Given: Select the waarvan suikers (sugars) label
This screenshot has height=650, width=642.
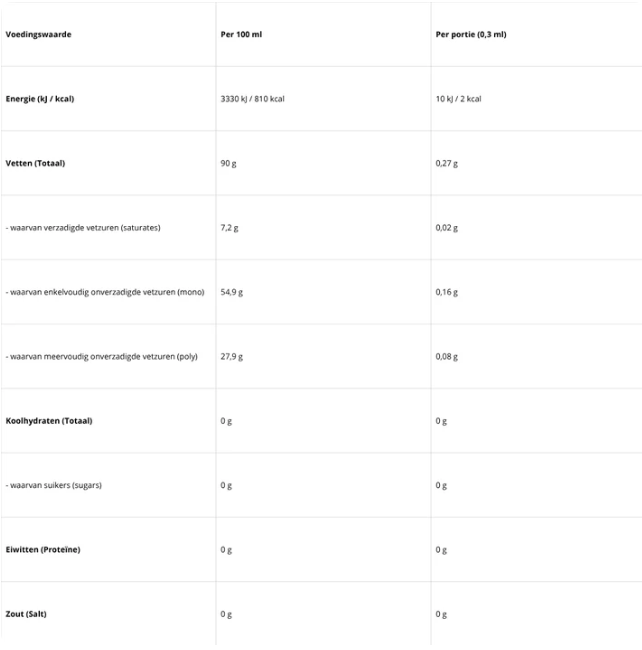Looking at the screenshot, I should [x=54, y=485].
